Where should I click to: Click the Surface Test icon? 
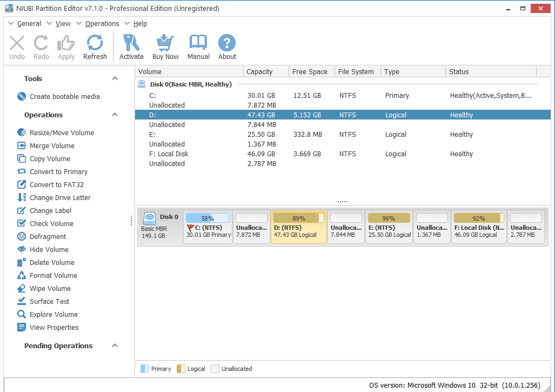(x=22, y=301)
